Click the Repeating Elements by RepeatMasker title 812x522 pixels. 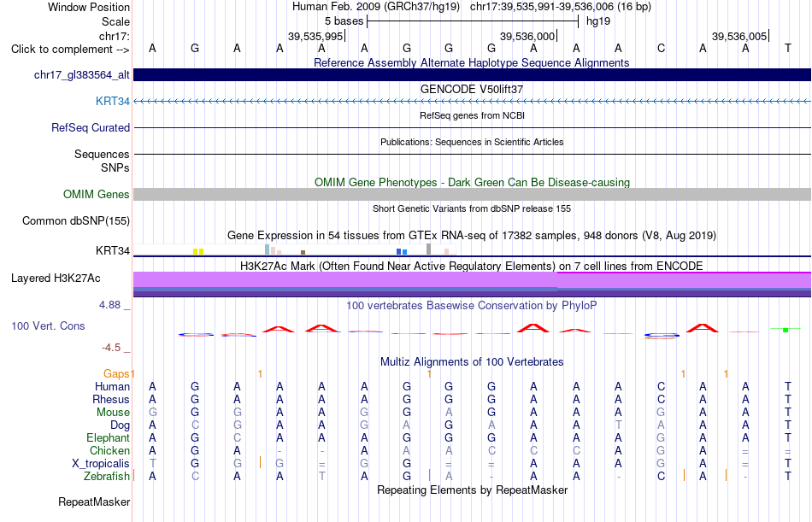coord(472,490)
